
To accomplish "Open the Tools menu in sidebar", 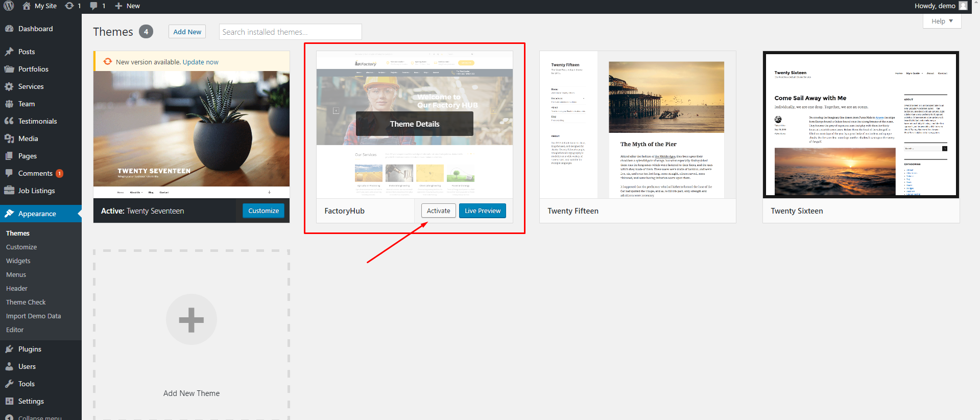I will [27, 384].
